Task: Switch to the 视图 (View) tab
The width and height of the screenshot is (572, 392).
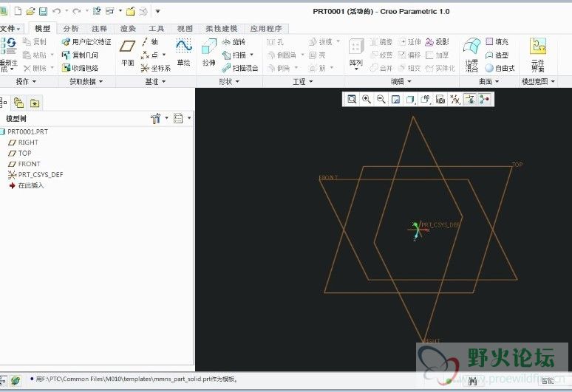Action: pos(185,28)
